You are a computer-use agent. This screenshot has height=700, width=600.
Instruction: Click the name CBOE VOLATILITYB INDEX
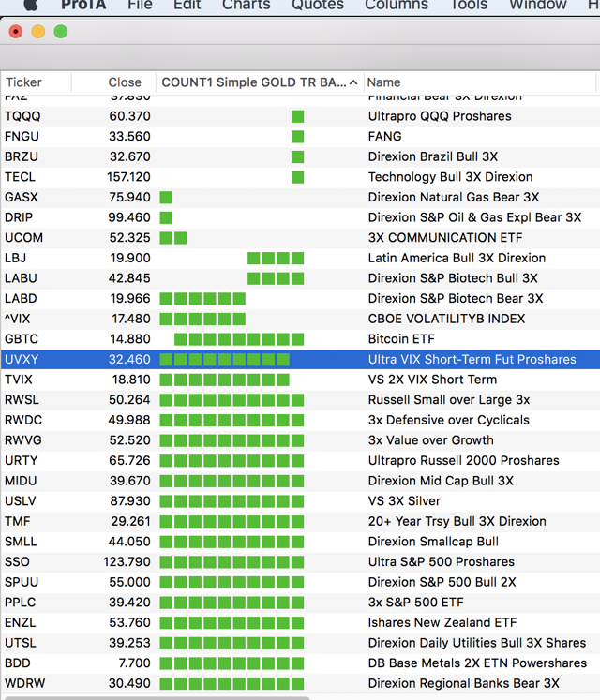(x=447, y=319)
